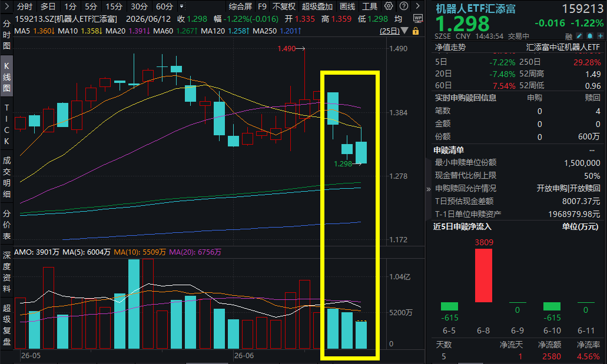The image size is (607, 364).
Task: Click the MA(20): 6756万 volume label
Action: [195, 252]
